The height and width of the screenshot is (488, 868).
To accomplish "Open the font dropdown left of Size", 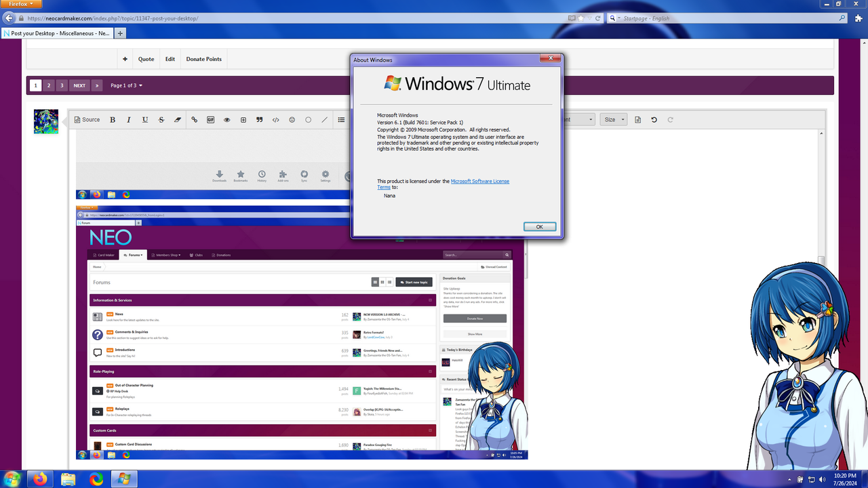I will [x=578, y=120].
